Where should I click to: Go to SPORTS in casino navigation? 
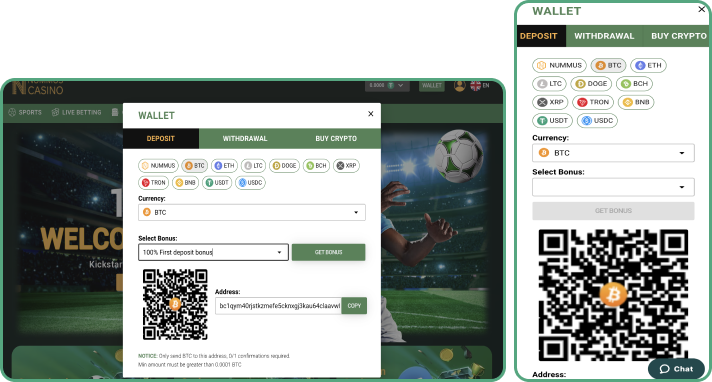pos(25,112)
